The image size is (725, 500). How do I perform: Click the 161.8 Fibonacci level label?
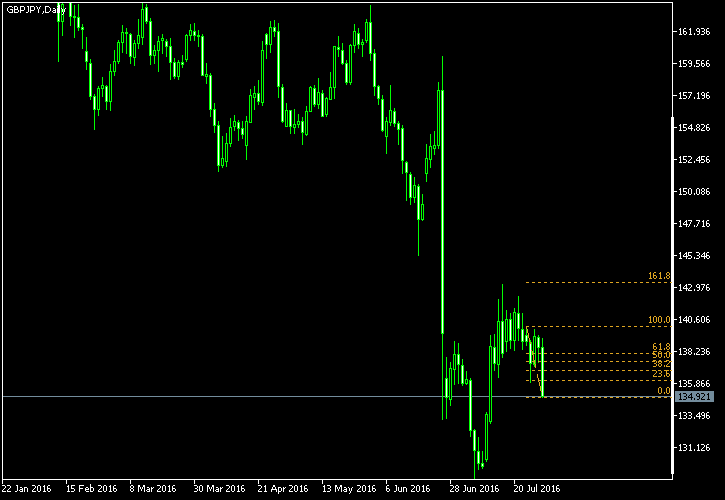tap(659, 276)
